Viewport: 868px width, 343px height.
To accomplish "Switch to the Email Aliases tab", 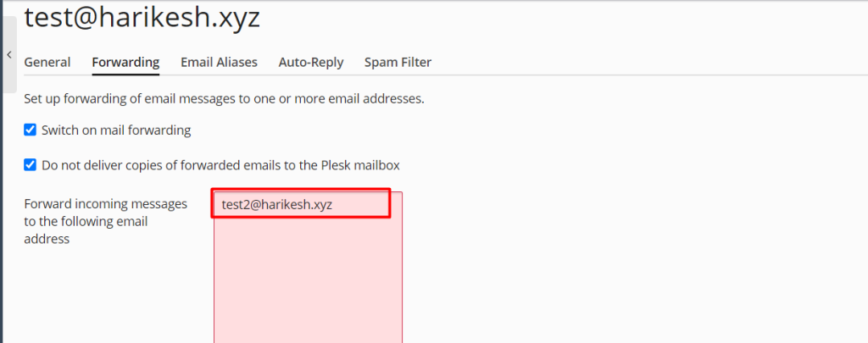I will (219, 62).
